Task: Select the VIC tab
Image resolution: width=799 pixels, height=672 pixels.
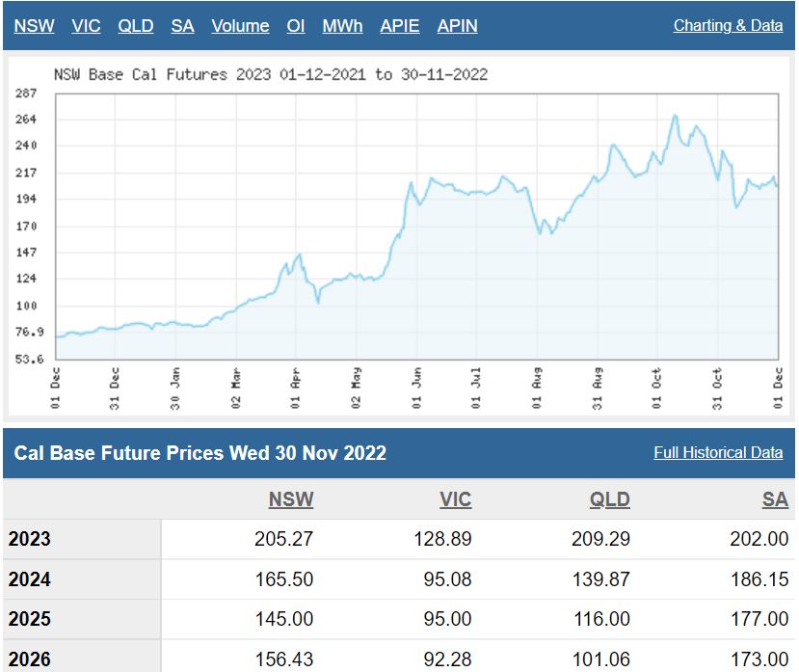Action: tap(86, 26)
